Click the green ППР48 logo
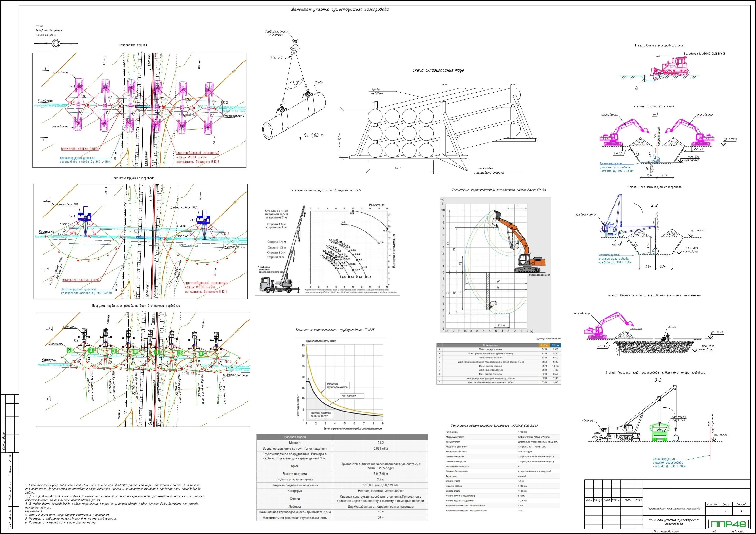This screenshot has height=534, width=756. (x=729, y=524)
